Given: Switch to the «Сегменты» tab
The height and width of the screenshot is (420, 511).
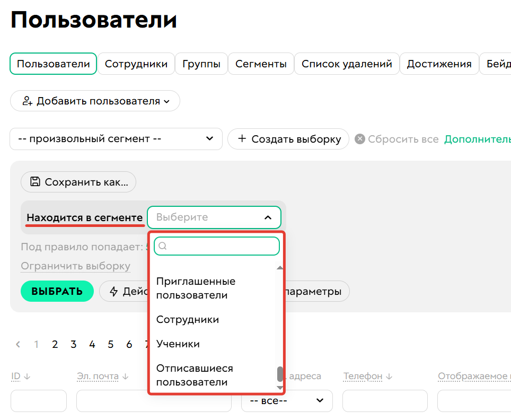Looking at the screenshot, I should click(261, 63).
